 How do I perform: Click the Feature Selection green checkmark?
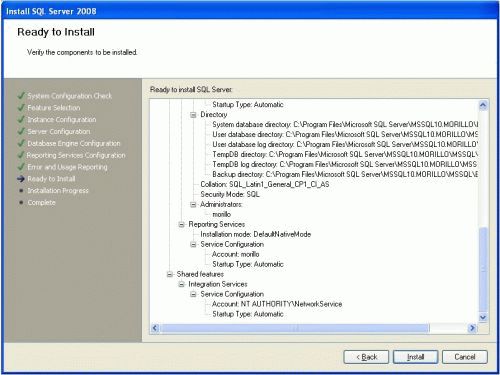21,108
